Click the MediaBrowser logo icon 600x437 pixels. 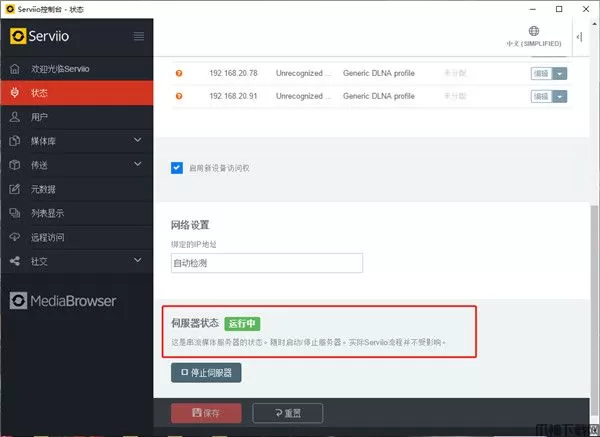point(18,301)
